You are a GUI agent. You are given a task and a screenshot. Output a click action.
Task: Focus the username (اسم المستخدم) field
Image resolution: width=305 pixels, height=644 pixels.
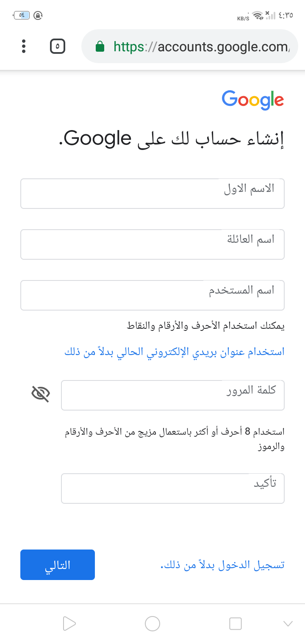click(x=152, y=295)
